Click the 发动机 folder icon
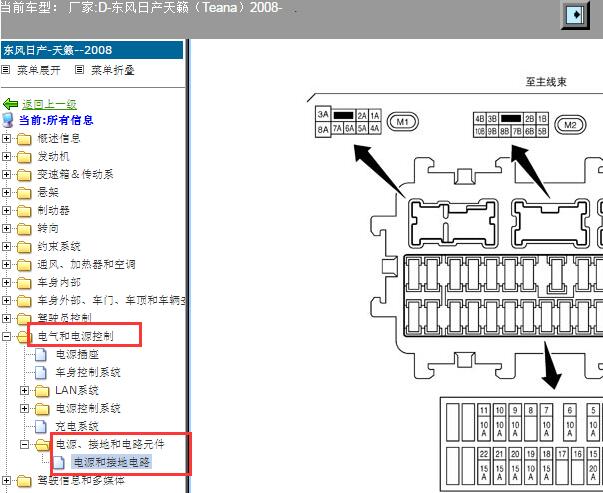Screen dimensions: 603x493 click(24, 157)
